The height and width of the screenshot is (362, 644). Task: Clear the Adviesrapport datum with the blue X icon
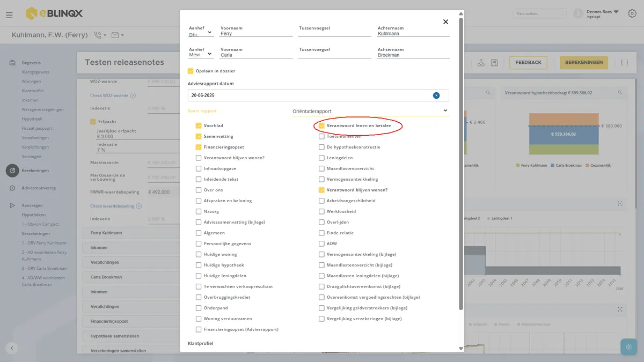[x=436, y=95]
